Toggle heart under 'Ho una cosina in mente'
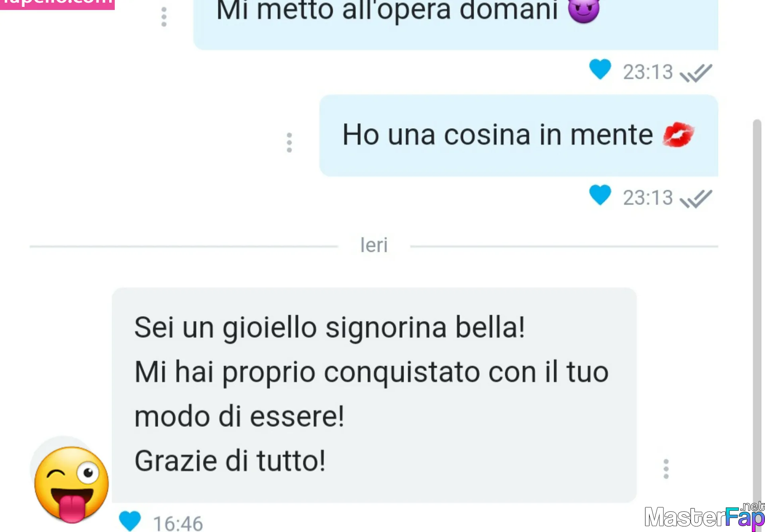Image resolution: width=765 pixels, height=532 pixels. (x=600, y=195)
